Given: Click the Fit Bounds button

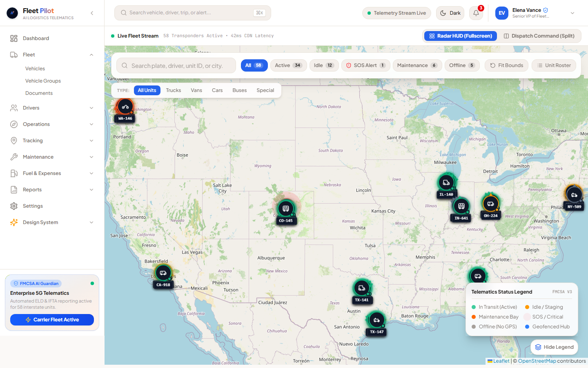Looking at the screenshot, I should pos(506,65).
